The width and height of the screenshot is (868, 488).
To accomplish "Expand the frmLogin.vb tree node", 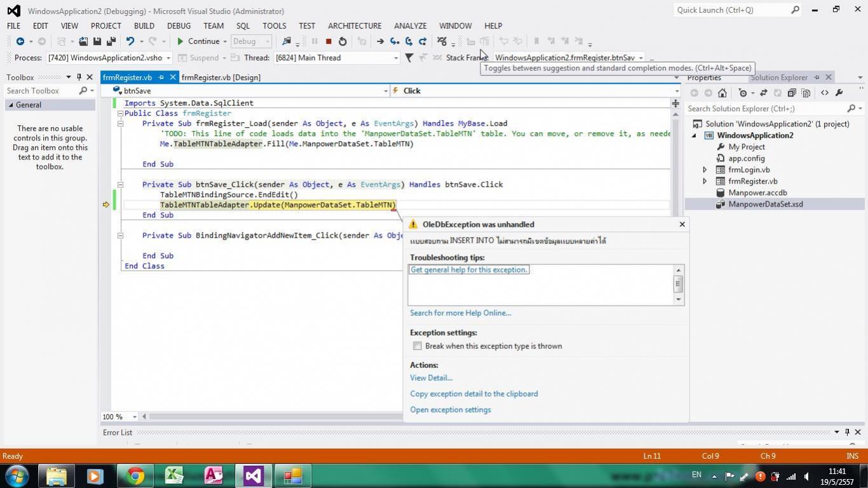I will click(705, 170).
